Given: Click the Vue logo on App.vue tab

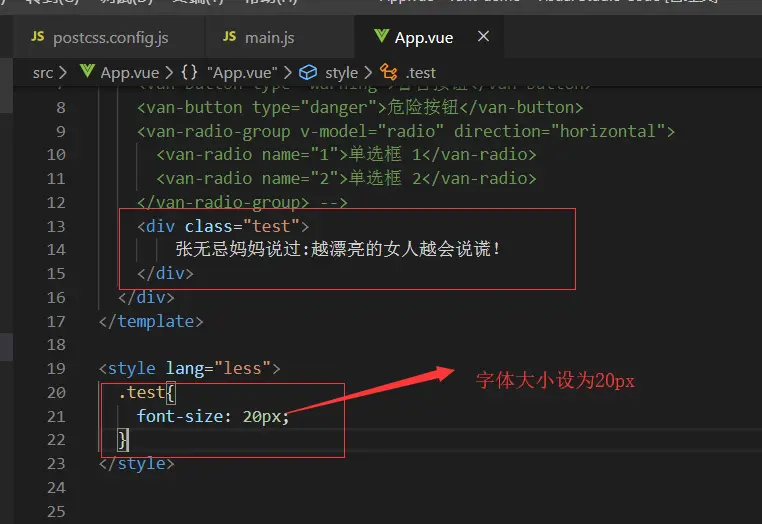Looking at the screenshot, I should tap(381, 36).
